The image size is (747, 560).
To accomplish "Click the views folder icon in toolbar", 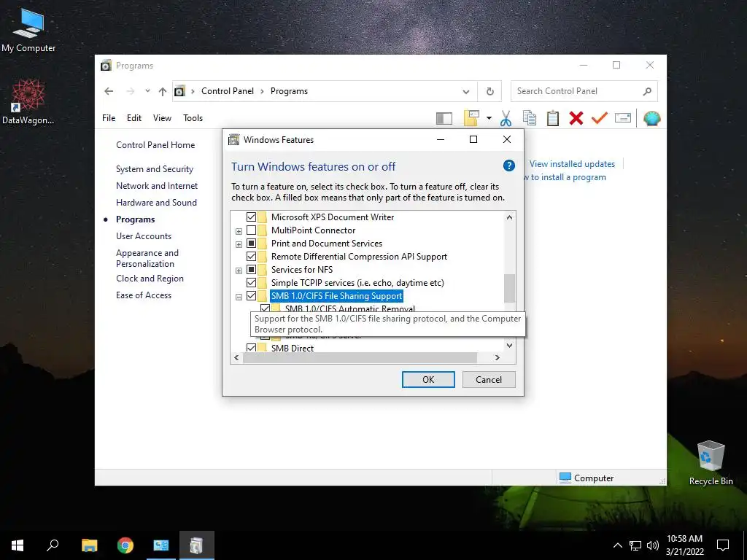I will (x=471, y=118).
